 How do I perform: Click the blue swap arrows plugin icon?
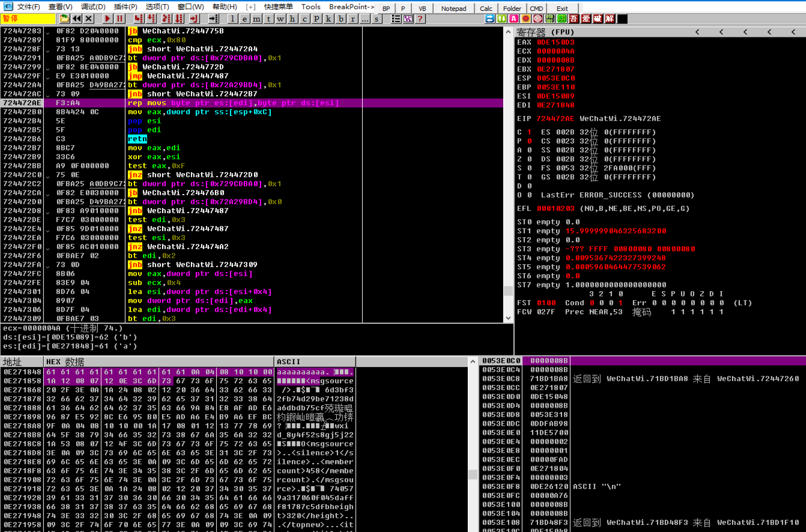pyautogui.click(x=490, y=19)
